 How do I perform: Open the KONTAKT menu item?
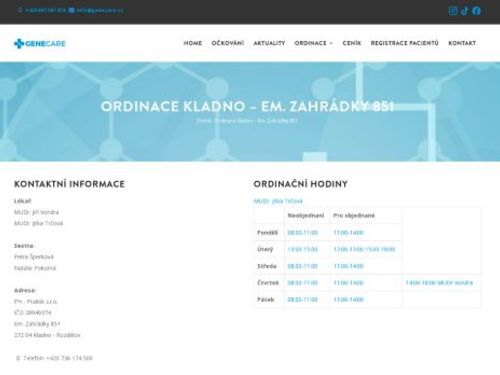pos(462,43)
